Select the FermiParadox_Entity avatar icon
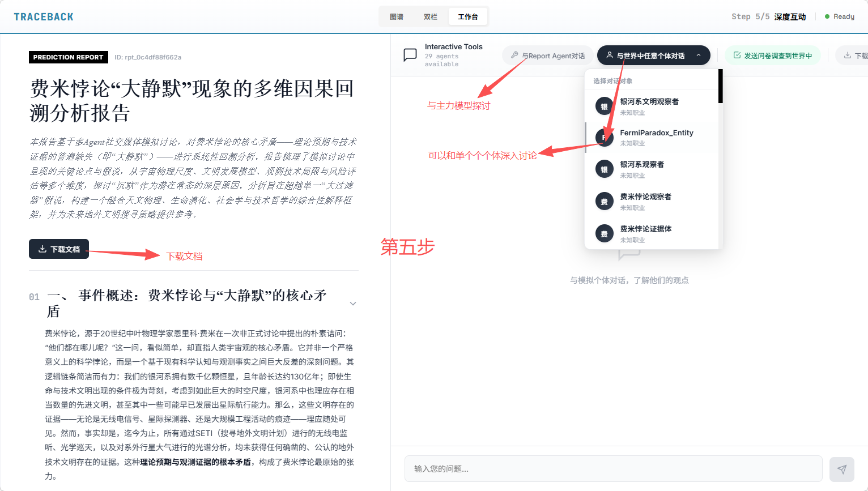This screenshot has width=868, height=491. (604, 137)
